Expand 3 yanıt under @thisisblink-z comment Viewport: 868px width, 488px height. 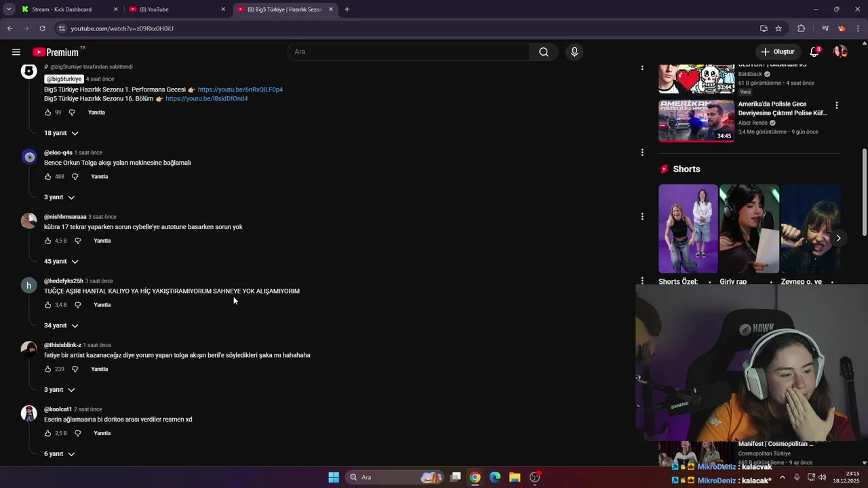click(60, 390)
